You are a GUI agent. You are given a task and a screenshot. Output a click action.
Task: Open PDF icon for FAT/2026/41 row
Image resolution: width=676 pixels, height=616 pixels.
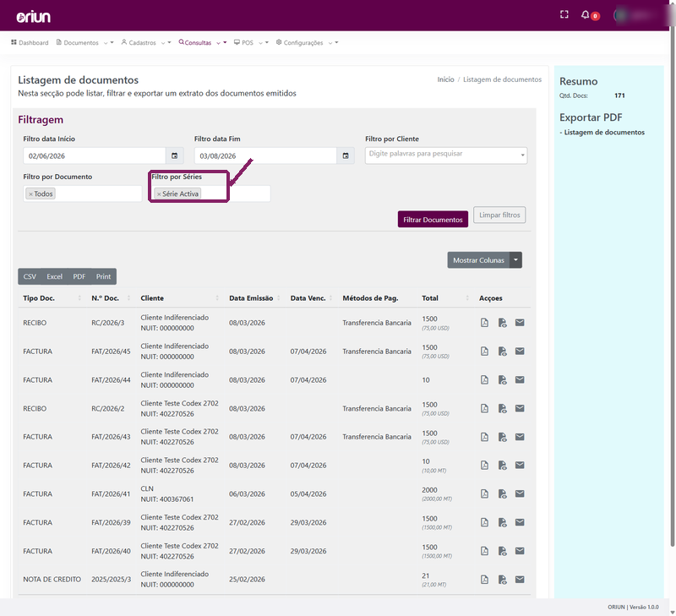coord(484,494)
